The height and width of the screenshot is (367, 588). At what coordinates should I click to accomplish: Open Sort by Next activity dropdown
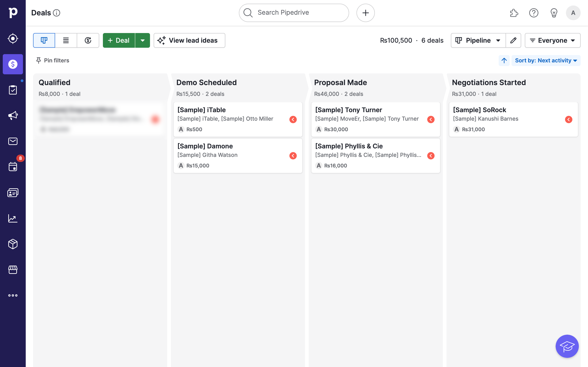pyautogui.click(x=546, y=60)
